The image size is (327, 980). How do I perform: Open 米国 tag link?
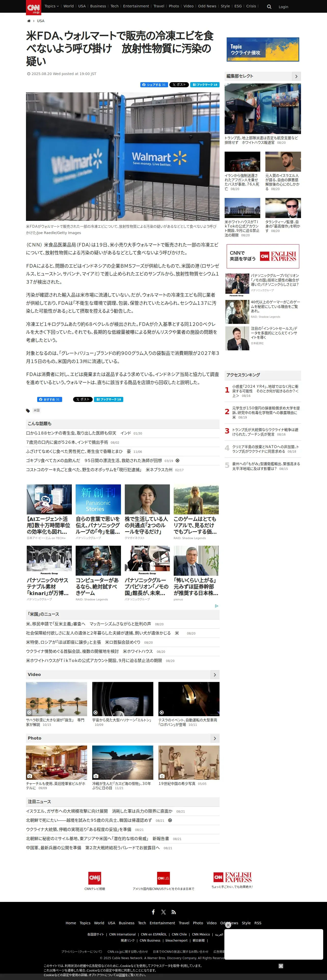[x=36, y=410]
